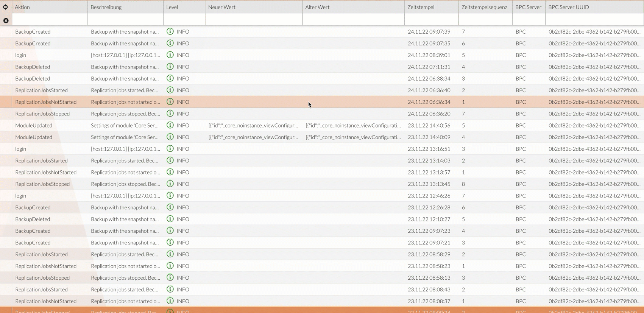Click info icon of highlighted ReplicationJobsNotStarted row
Screen dimensions: 644x313
[170, 102]
